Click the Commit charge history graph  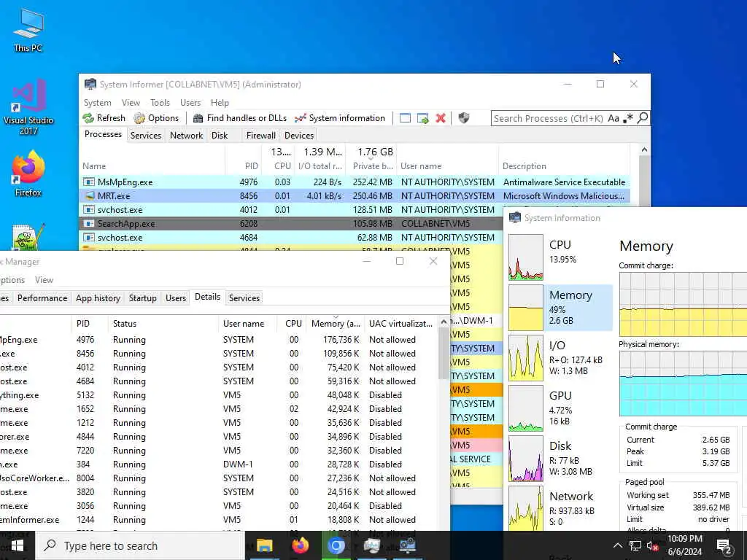[683, 304]
